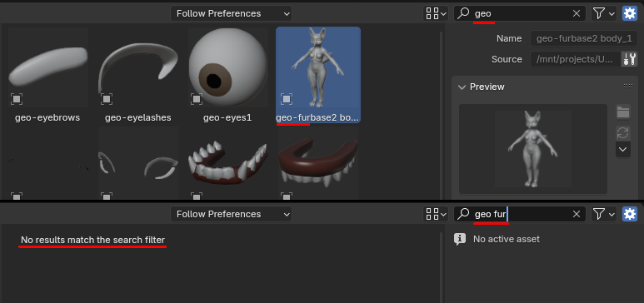Toggle the upper asset details gear button
This screenshot has height=303, width=644.
630,13
